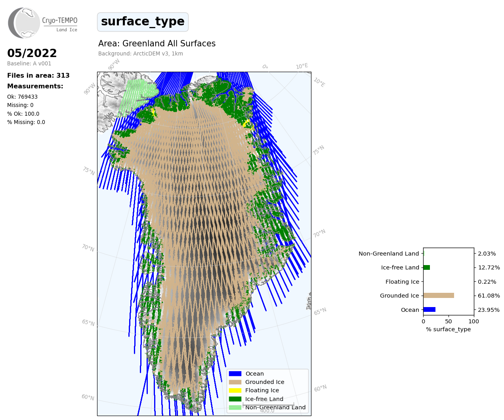Click the Ice-free Land bar in chart
The image size is (504, 420).
(x=427, y=267)
